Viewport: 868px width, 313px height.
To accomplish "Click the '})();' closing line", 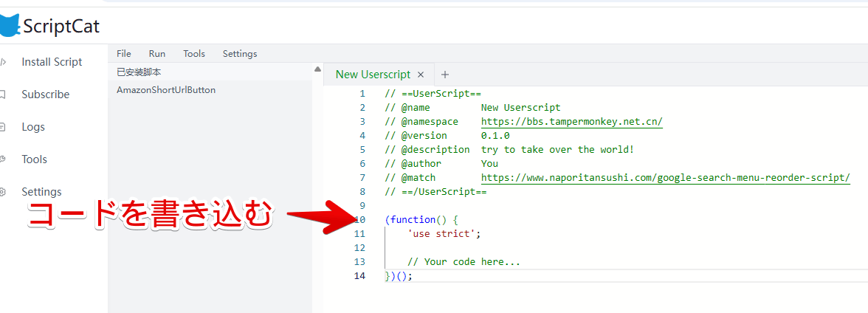I will click(399, 276).
